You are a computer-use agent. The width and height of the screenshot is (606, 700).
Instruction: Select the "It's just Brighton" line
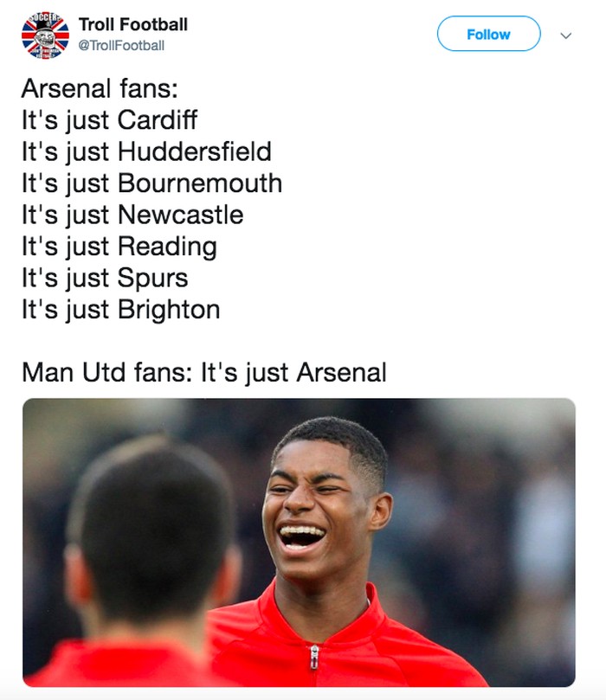coord(120,310)
